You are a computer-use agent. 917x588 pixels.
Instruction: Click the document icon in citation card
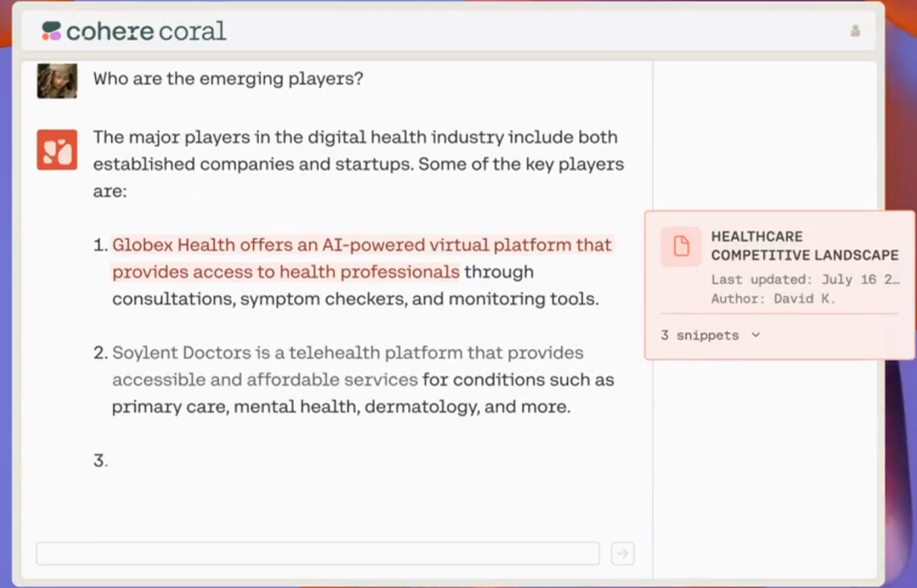681,246
